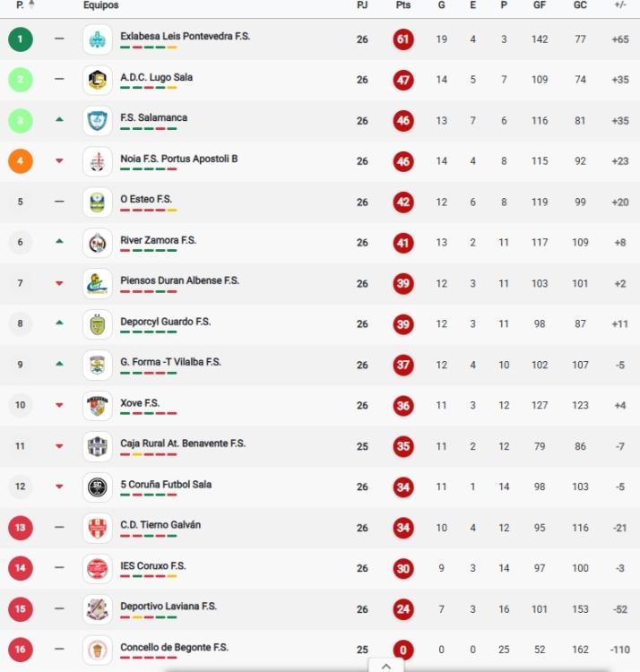Screen dimensions: 640x672
Task: Click the recent-form streak under IES Coruxo F.S.
Action: [x=148, y=577]
